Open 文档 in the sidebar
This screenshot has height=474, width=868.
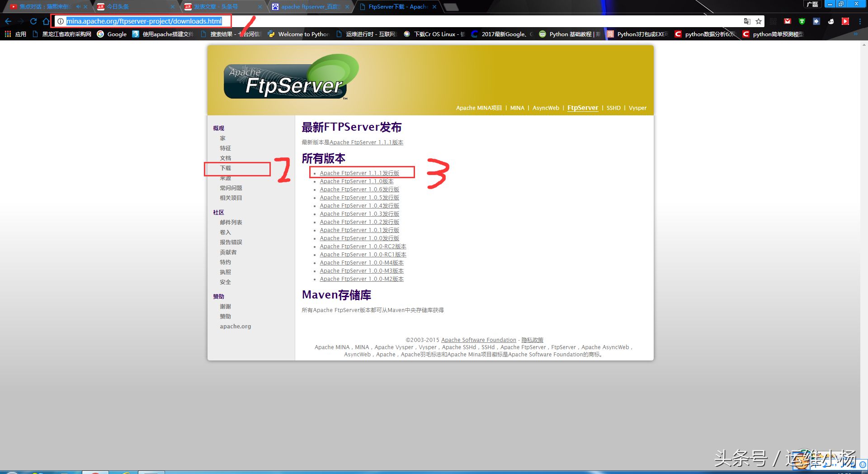pos(225,158)
